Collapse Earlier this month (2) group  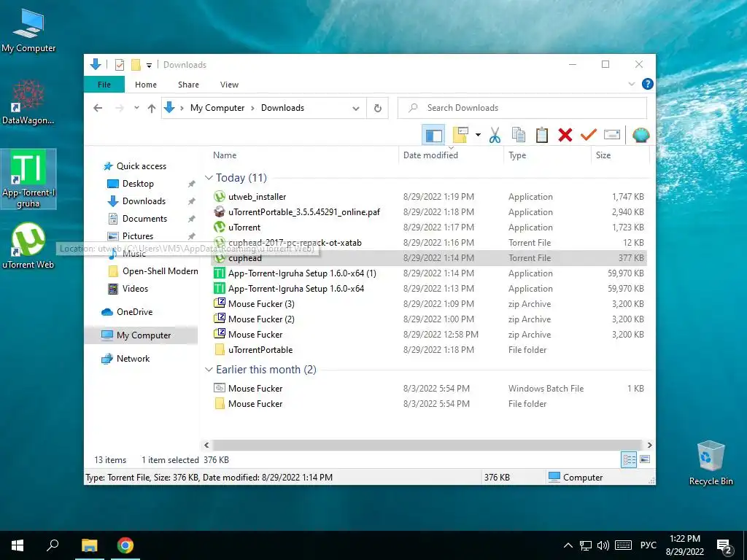[209, 370]
